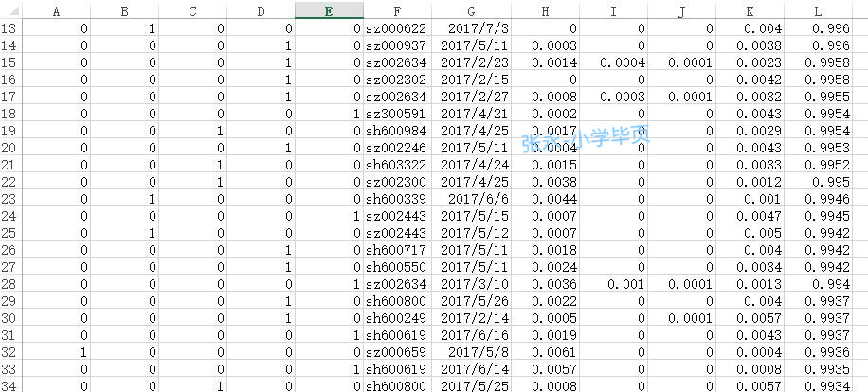Viewport: 868px width, 392px height.
Task: Click cell with value 0.9955
Action: (x=818, y=97)
